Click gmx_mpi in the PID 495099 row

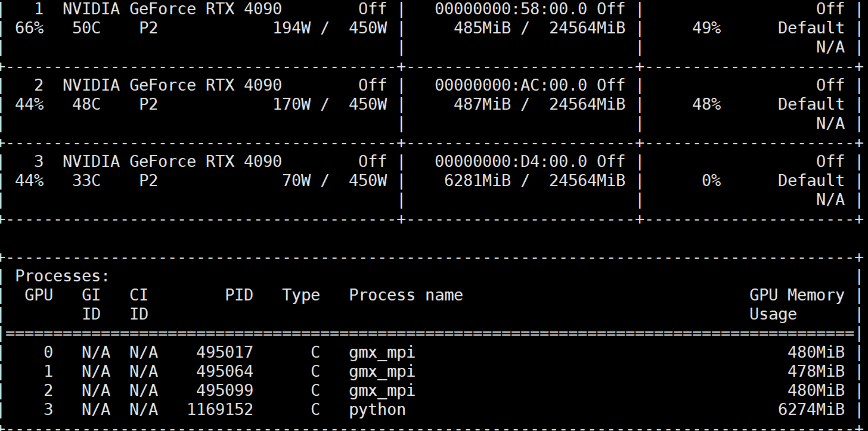point(382,390)
